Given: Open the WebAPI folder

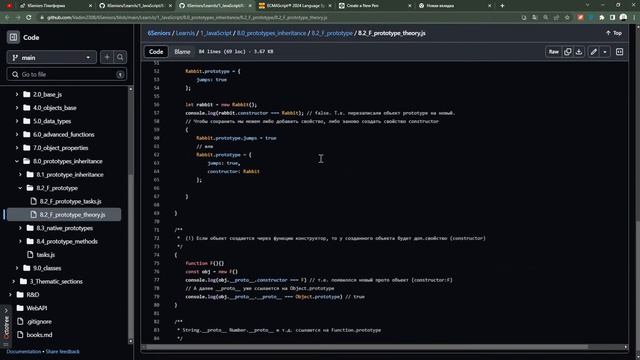Looking at the screenshot, I should click(x=37, y=308).
